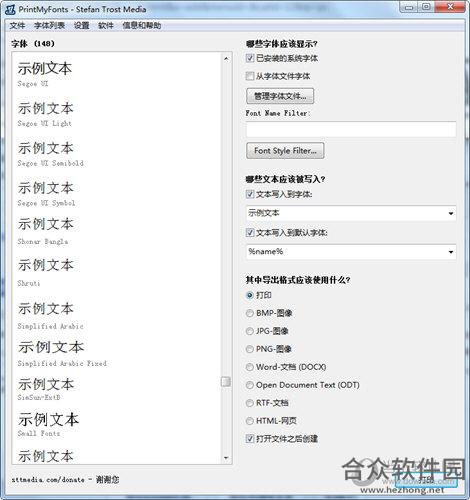470x500 pixels.
Task: Select the JPG-图像 export option
Action: [250, 331]
